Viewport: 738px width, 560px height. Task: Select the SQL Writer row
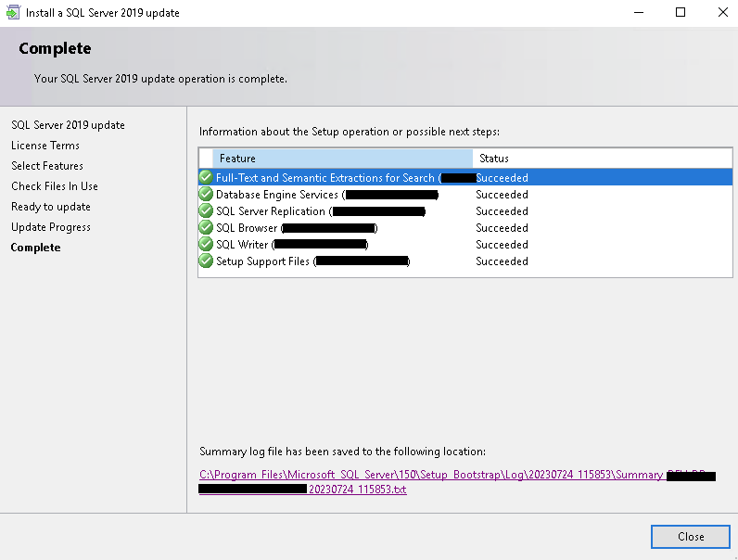tap(465, 244)
